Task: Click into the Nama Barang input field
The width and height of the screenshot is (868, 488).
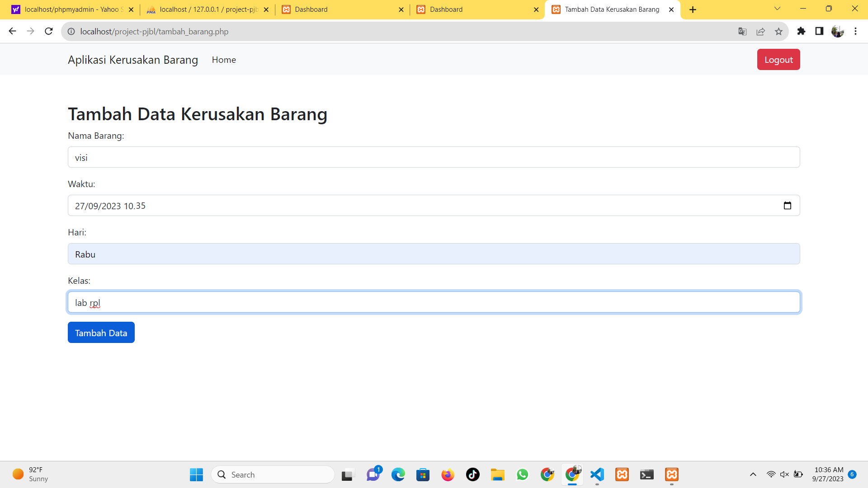Action: pos(434,157)
